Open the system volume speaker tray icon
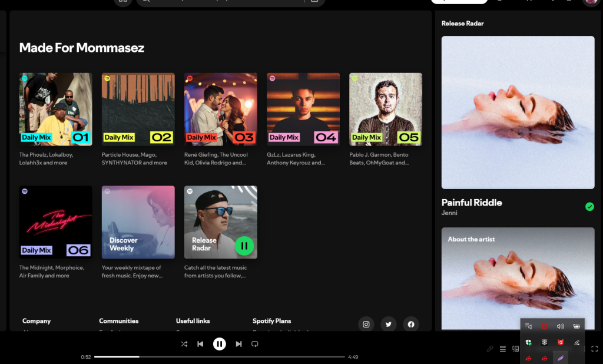Image resolution: width=603 pixels, height=364 pixels. (561, 326)
